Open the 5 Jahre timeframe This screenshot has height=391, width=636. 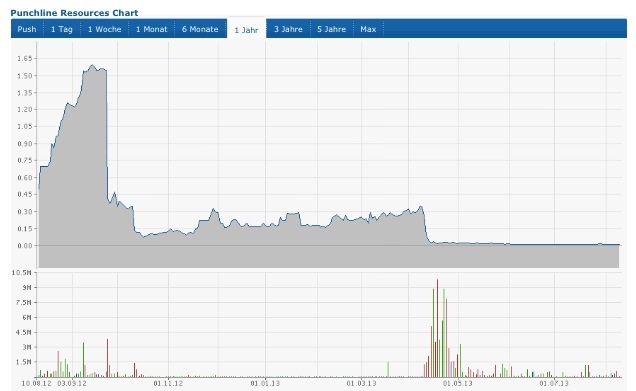332,29
